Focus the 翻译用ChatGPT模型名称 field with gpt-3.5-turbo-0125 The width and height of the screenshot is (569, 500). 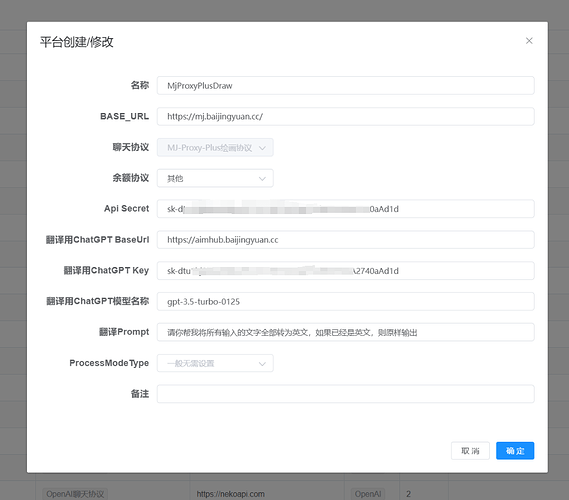[345, 302]
